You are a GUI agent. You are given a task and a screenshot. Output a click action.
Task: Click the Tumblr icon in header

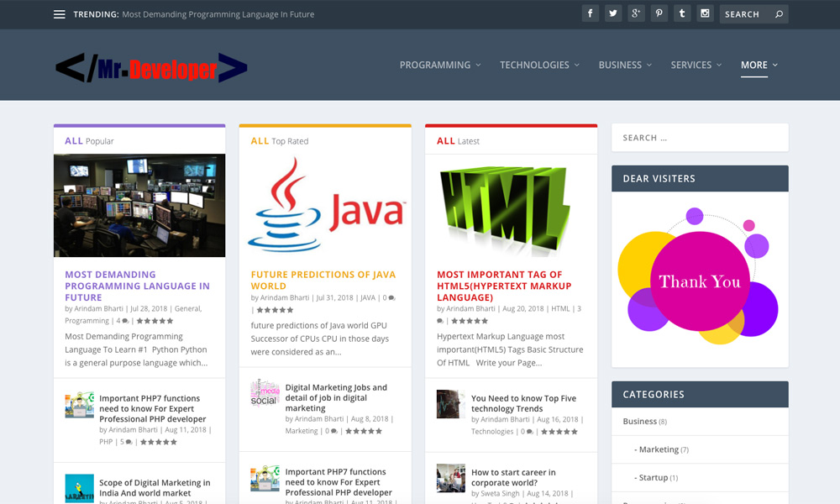tap(682, 13)
